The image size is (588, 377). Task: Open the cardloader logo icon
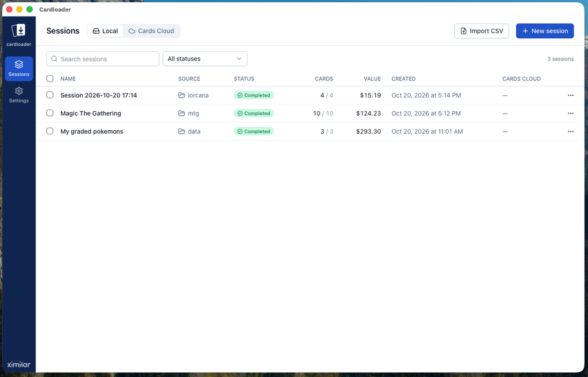point(18,30)
